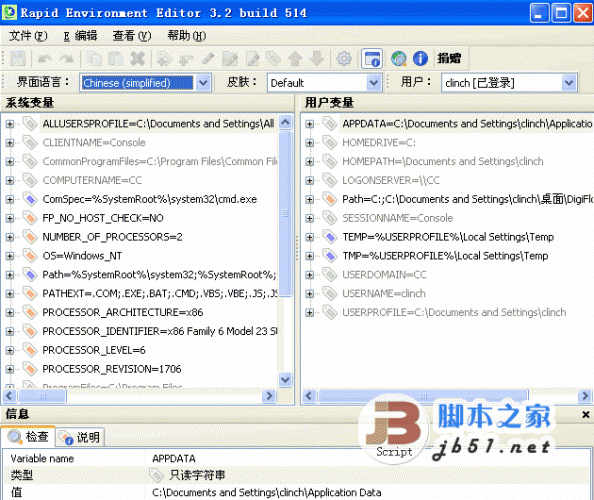
Task: Click user variables horizontal scroll right arrow
Action: 585,396
